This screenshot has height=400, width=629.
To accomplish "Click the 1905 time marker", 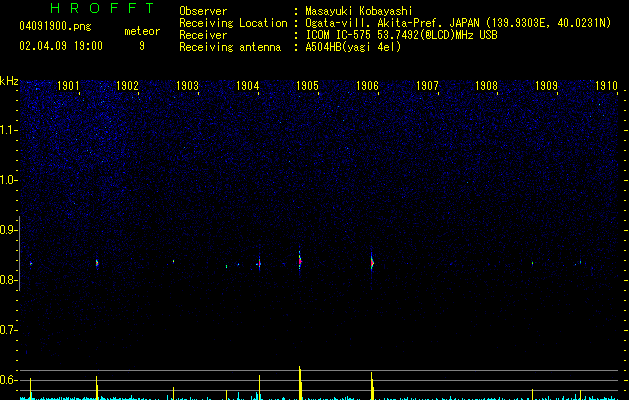I will (x=307, y=86).
